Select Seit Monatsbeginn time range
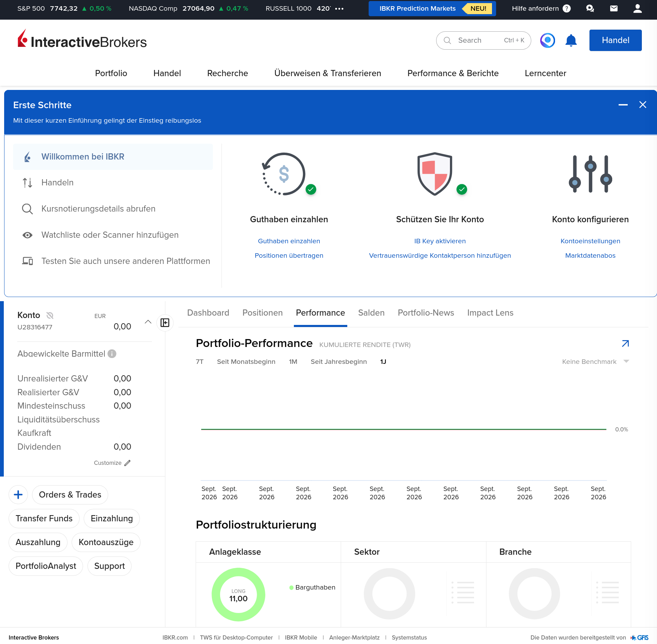Viewport: 657px width, 644px height. pyautogui.click(x=246, y=362)
